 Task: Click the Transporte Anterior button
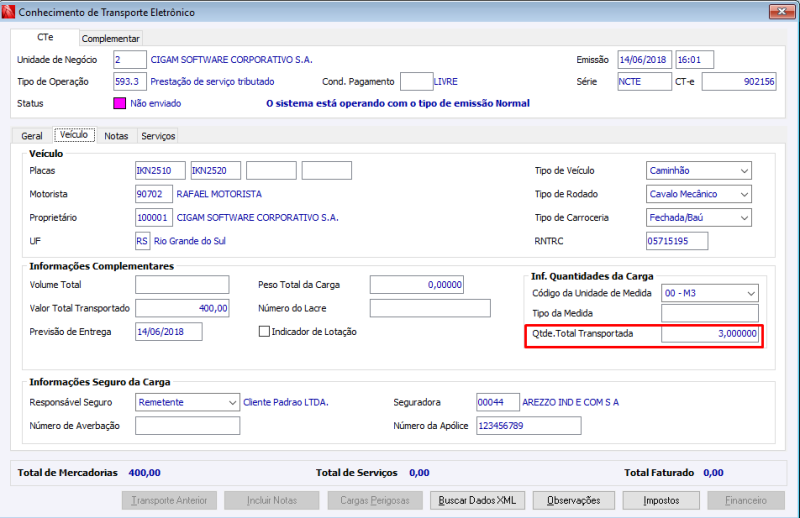[169, 501]
